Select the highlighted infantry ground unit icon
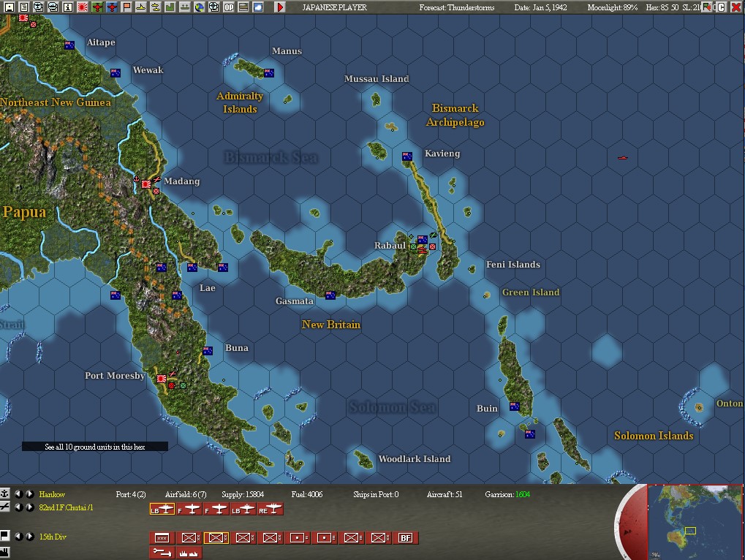This screenshot has width=745, height=560. click(216, 537)
